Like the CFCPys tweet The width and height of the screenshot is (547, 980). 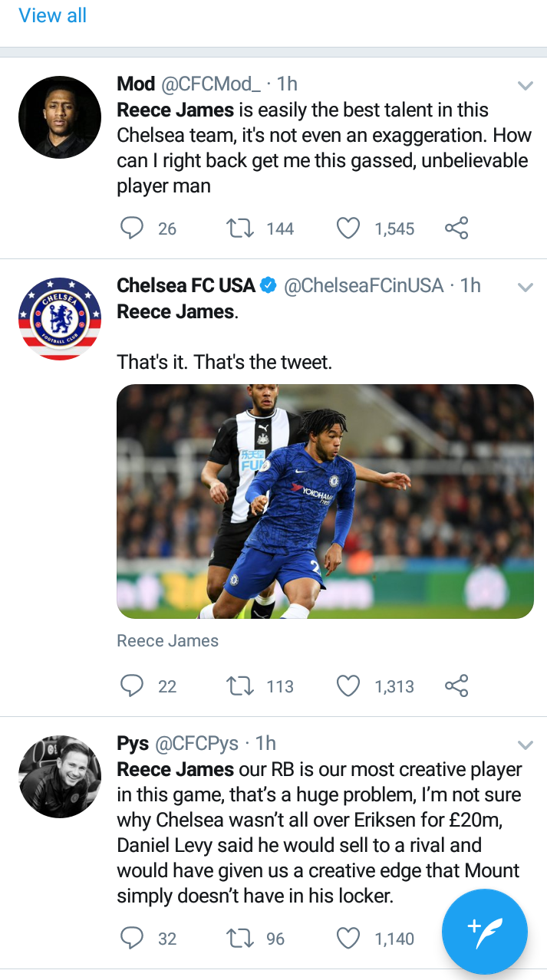pos(348,938)
